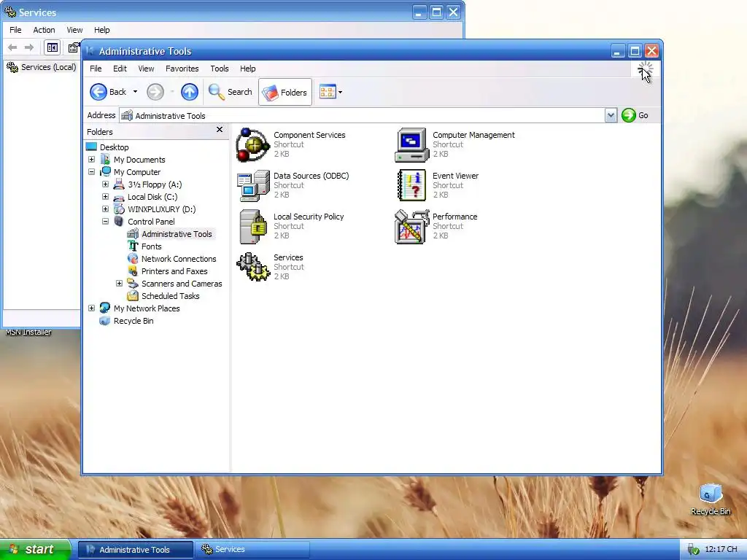Viewport: 747px width, 560px height.
Task: Click back arrow in Services toolbar
Action: [x=13, y=47]
